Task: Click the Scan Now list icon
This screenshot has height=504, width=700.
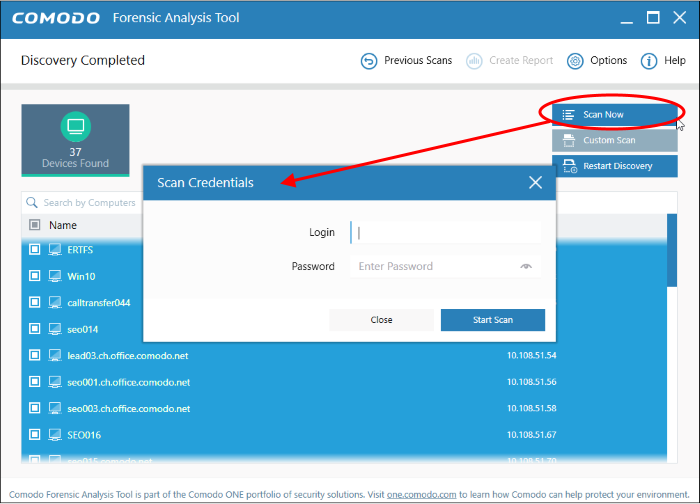Action: [568, 115]
